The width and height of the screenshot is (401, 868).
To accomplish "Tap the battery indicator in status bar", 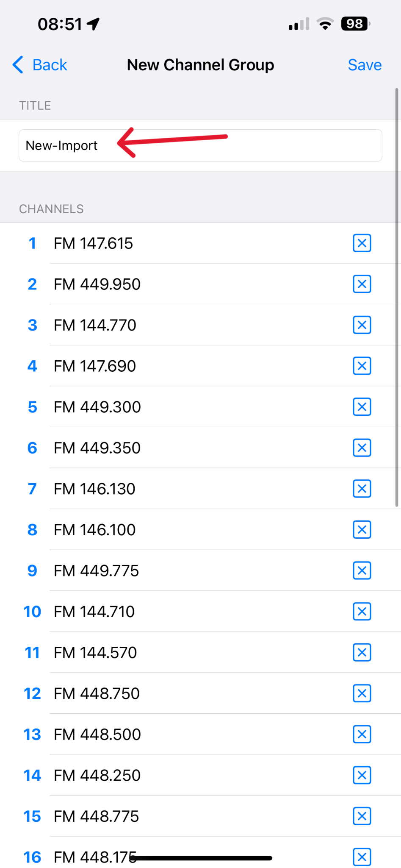I will tap(355, 24).
